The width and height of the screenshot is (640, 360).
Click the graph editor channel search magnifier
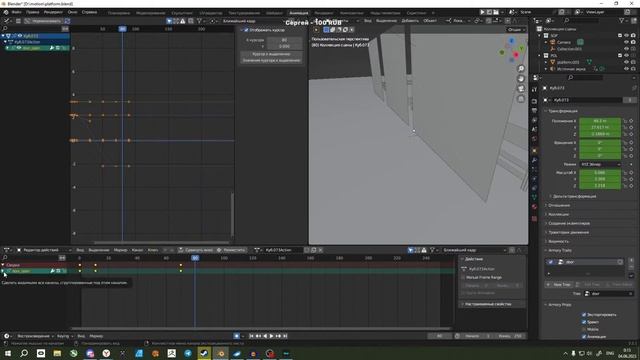coord(5,29)
